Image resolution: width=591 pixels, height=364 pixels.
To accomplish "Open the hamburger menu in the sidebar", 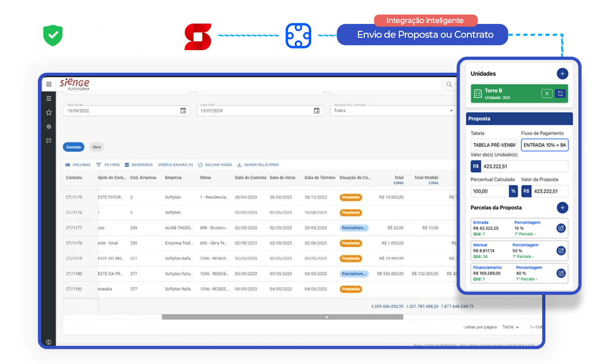I will click(x=49, y=99).
